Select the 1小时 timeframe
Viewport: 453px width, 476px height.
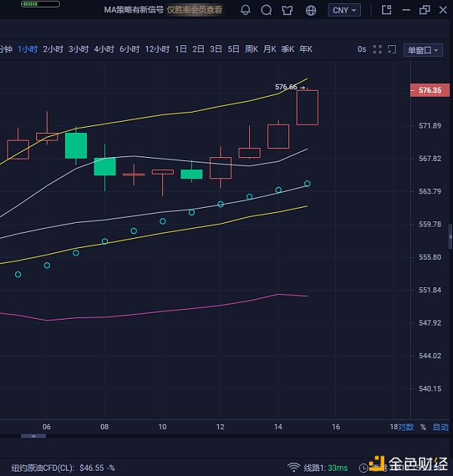(x=28, y=49)
